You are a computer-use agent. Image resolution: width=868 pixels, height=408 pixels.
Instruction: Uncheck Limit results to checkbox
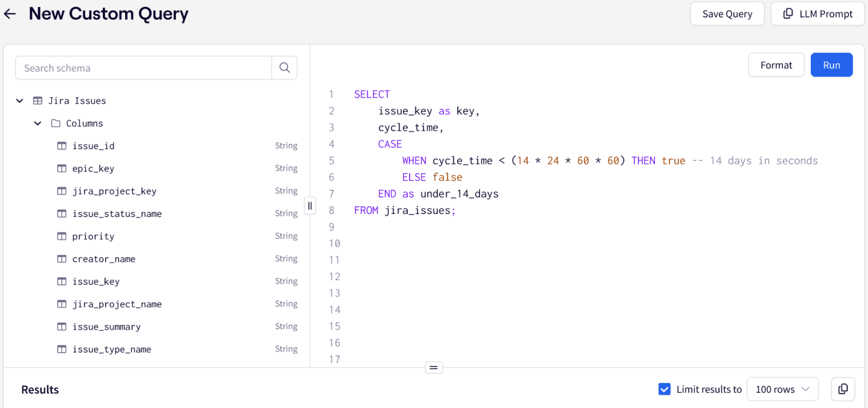pyautogui.click(x=664, y=389)
